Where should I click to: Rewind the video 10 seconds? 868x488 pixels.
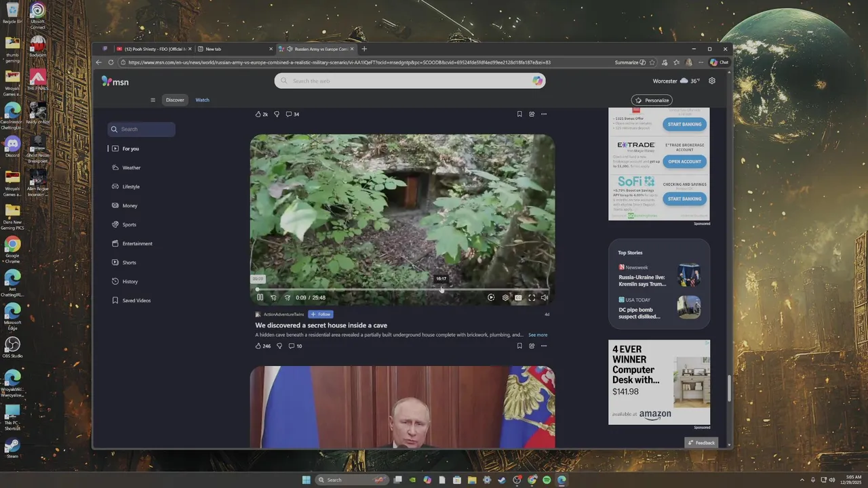pyautogui.click(x=274, y=298)
